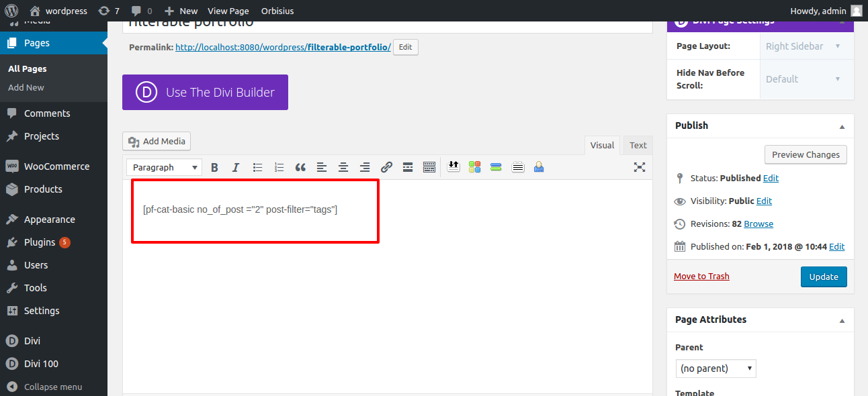
Task: Collapse the Publish panel
Action: pyautogui.click(x=842, y=126)
